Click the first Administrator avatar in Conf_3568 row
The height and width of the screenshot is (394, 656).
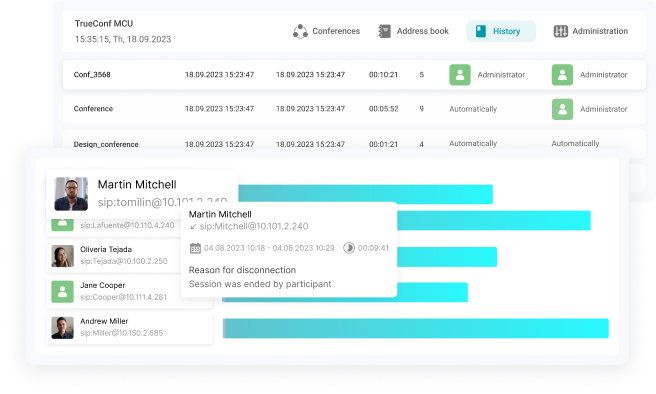(x=460, y=75)
